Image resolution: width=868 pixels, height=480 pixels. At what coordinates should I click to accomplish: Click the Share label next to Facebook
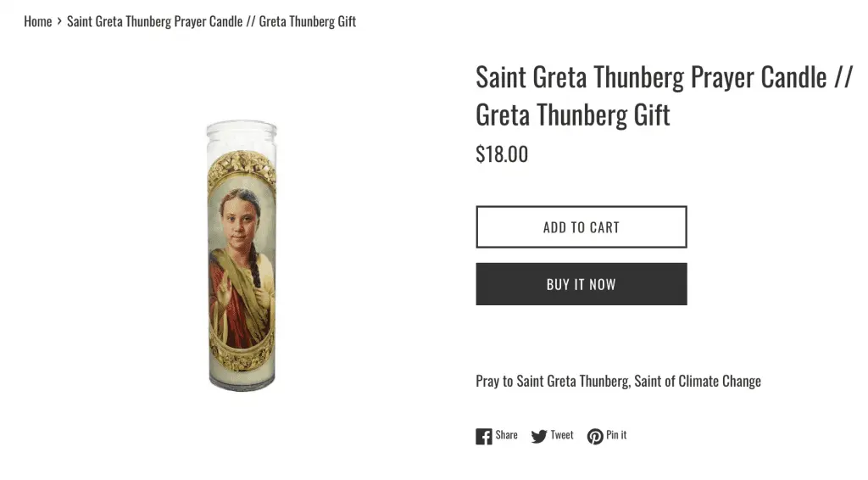point(507,435)
